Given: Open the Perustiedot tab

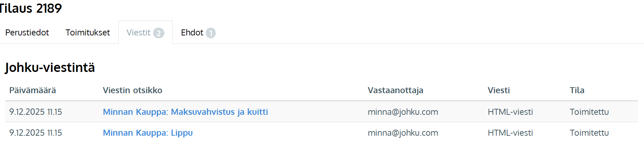Looking at the screenshot, I should (27, 33).
